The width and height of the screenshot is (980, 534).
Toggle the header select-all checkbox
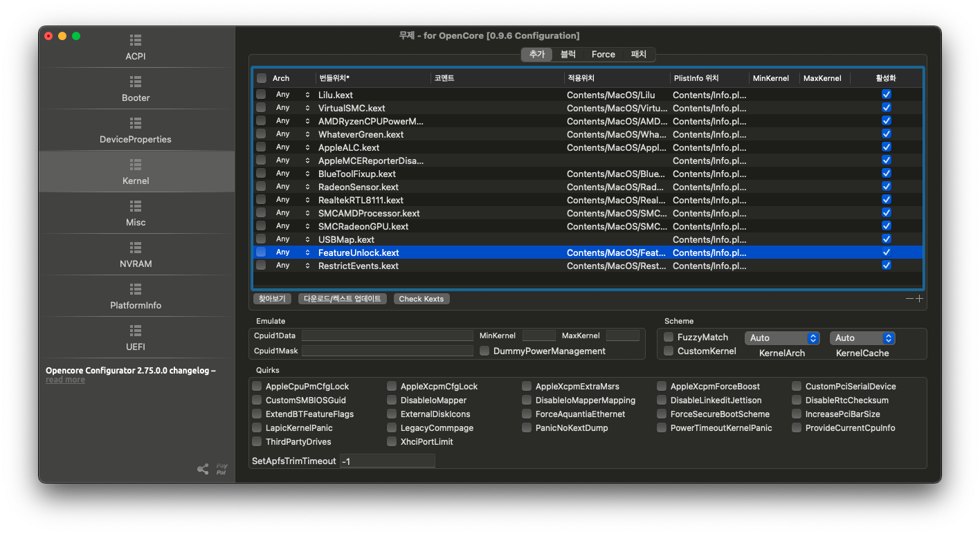pyautogui.click(x=261, y=78)
